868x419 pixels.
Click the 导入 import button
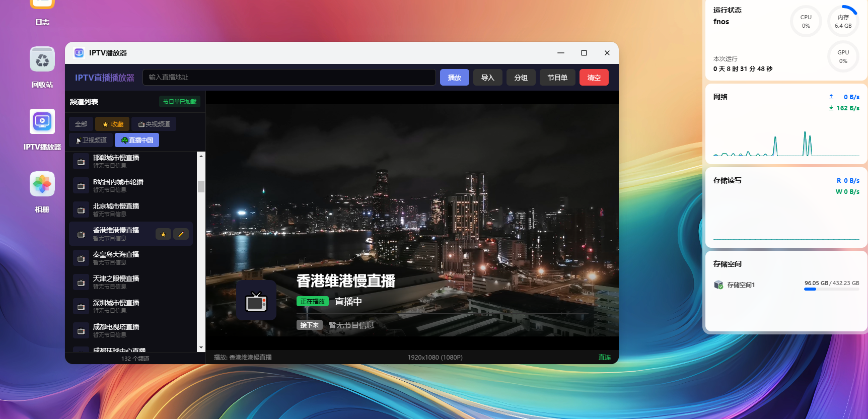[488, 78]
